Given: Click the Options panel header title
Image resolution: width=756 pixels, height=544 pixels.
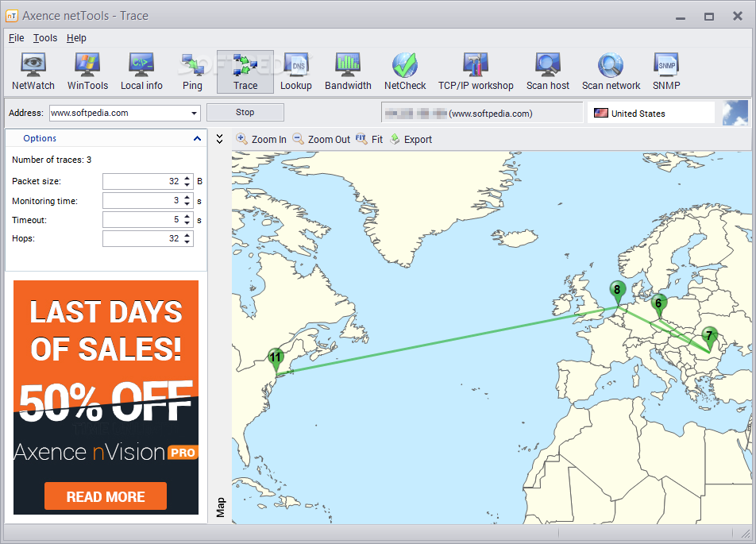Looking at the screenshot, I should 40,138.
